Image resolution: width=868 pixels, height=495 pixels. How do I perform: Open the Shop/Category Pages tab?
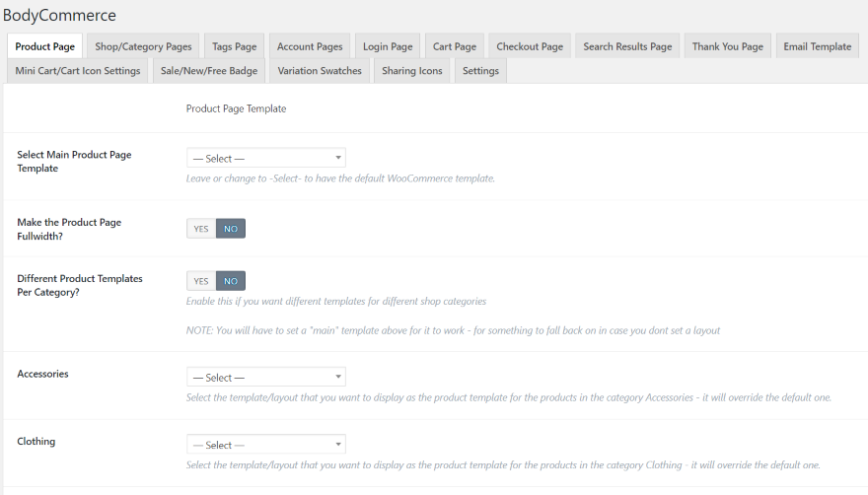point(143,46)
